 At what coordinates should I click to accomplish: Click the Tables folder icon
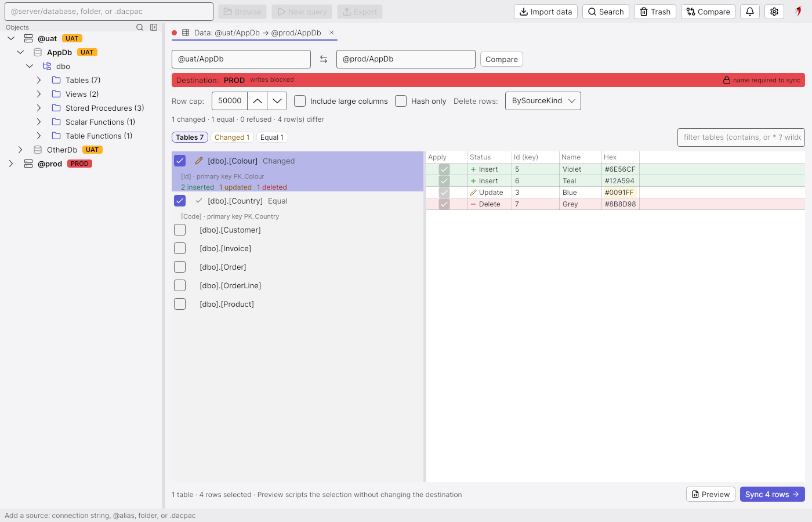pos(56,80)
